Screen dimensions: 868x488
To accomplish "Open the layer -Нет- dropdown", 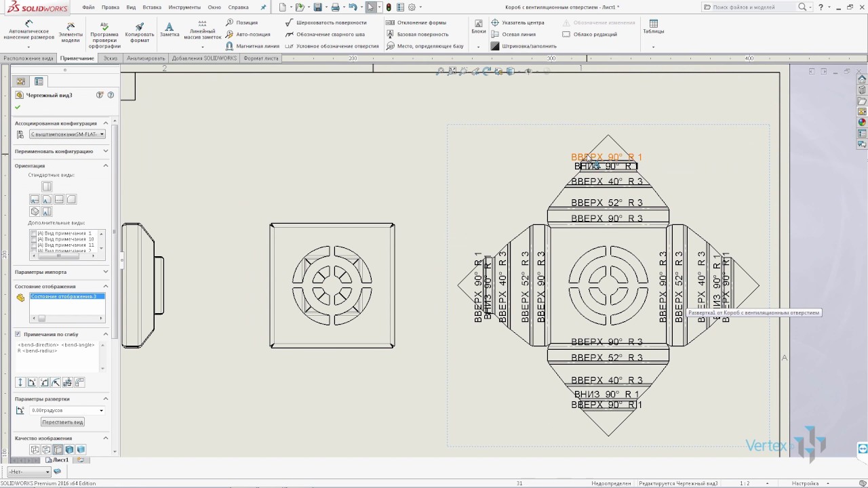I will click(x=28, y=472).
